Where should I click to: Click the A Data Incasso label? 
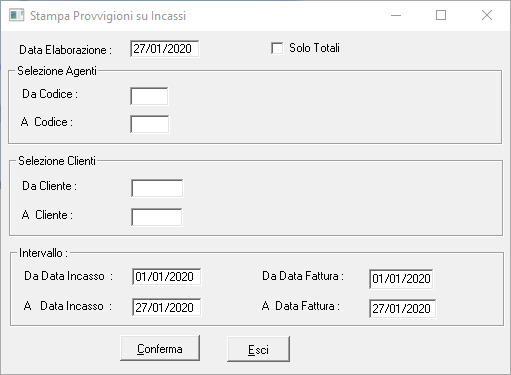click(68, 306)
